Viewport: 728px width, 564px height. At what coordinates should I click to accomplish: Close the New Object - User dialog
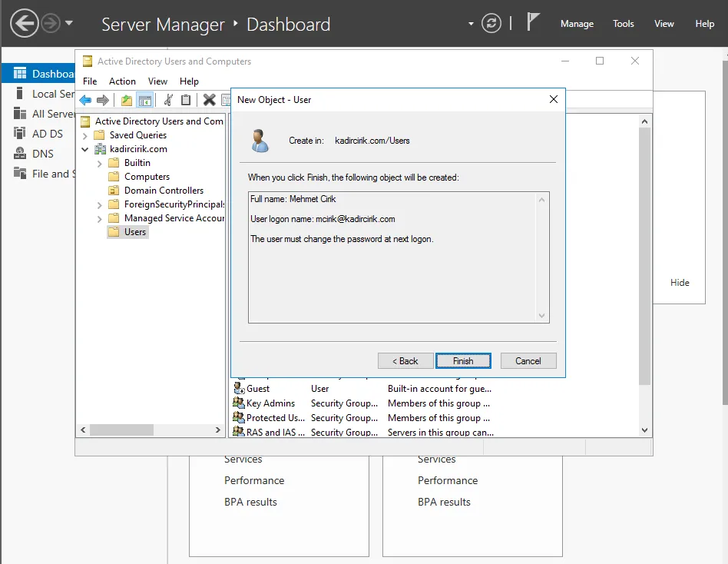tap(554, 99)
